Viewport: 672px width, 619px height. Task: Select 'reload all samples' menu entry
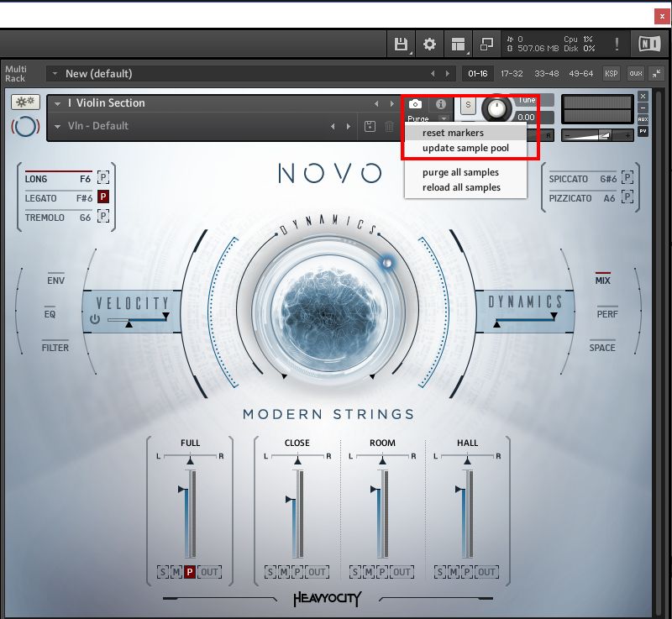click(465, 187)
